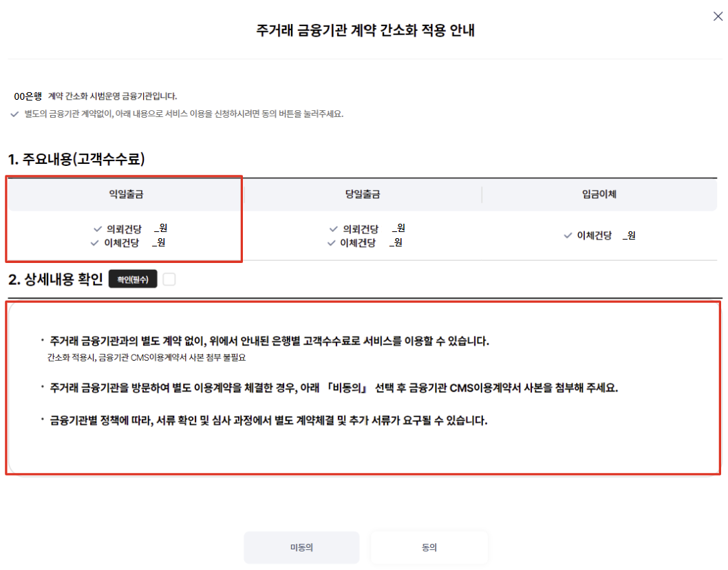The height and width of the screenshot is (570, 728).
Task: Click the bullet starting 주거래 금융기관과의 별도 계약 없이
Action: [269, 341]
